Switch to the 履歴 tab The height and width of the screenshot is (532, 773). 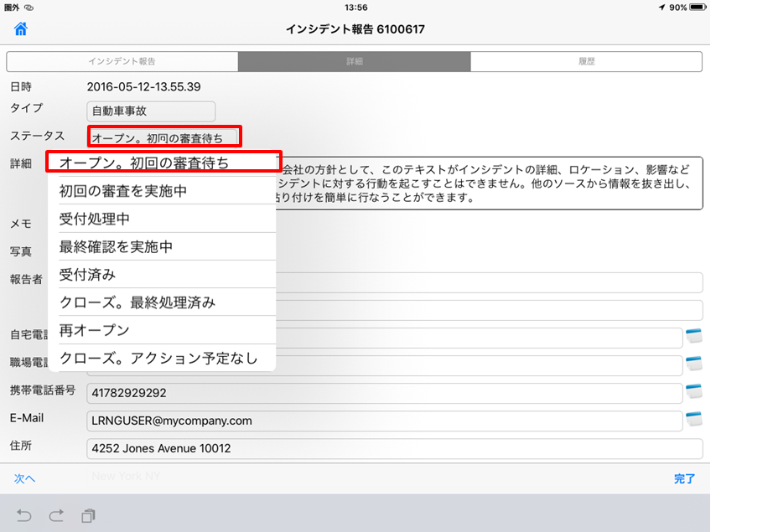586,62
